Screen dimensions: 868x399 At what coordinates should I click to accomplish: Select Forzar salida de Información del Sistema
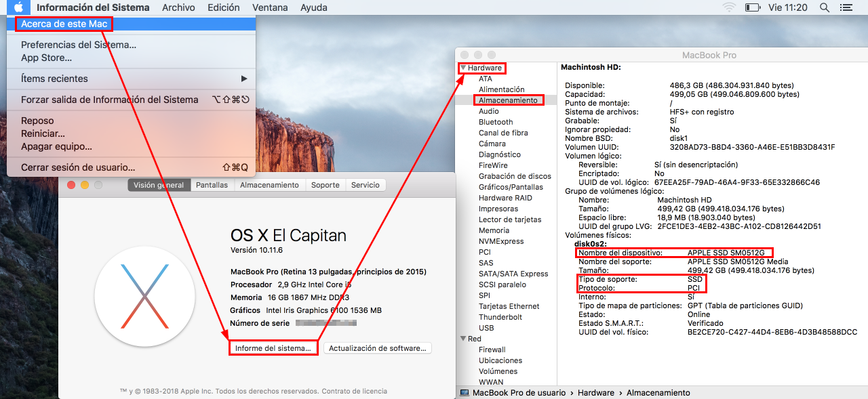click(132, 100)
